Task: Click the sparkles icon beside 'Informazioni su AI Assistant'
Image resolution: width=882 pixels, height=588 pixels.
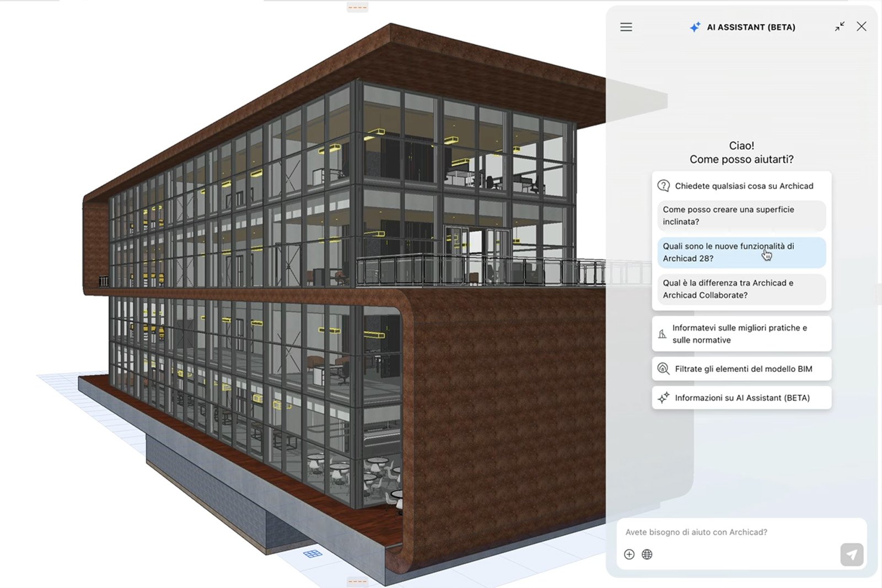Action: [x=663, y=397]
